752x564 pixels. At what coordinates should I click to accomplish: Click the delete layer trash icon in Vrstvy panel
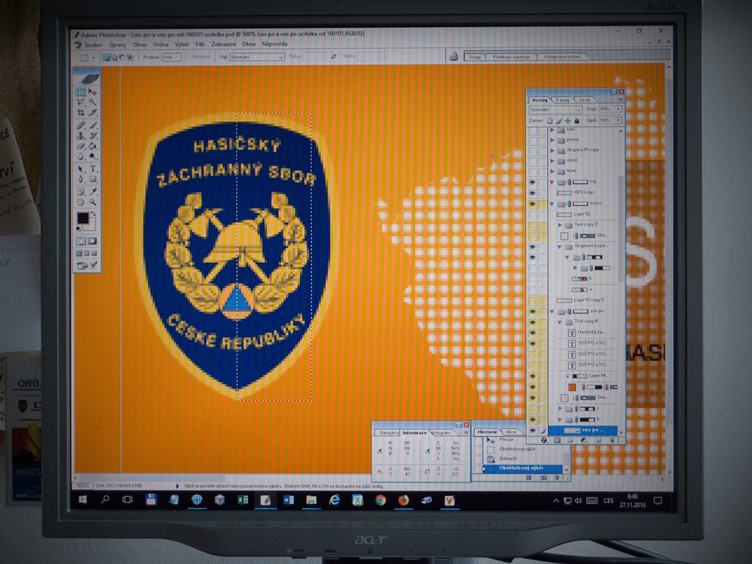tap(612, 440)
